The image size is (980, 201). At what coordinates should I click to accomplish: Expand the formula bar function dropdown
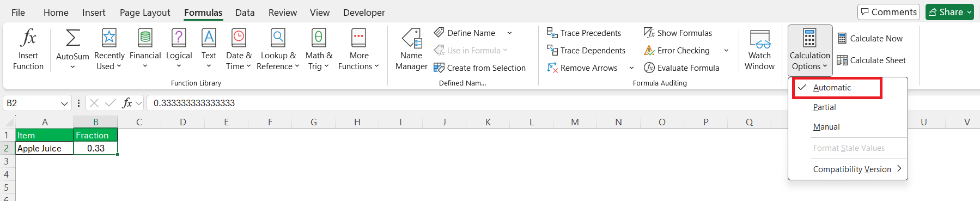[139, 103]
